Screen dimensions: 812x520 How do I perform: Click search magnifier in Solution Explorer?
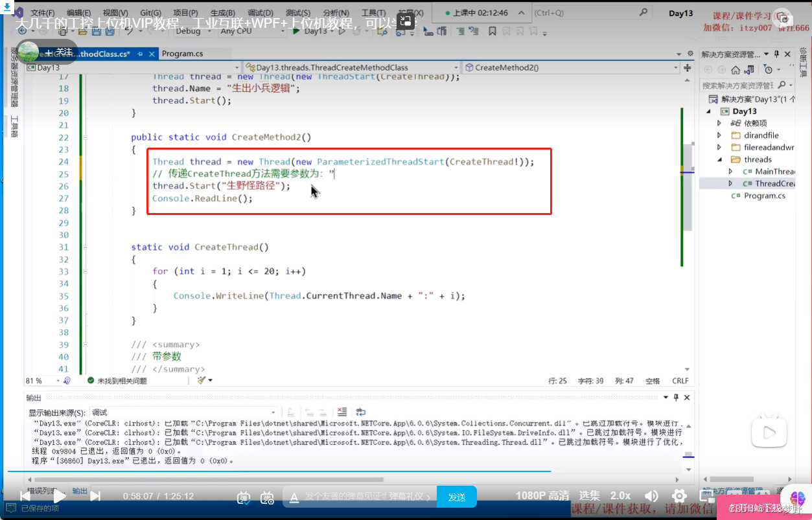[782, 85]
